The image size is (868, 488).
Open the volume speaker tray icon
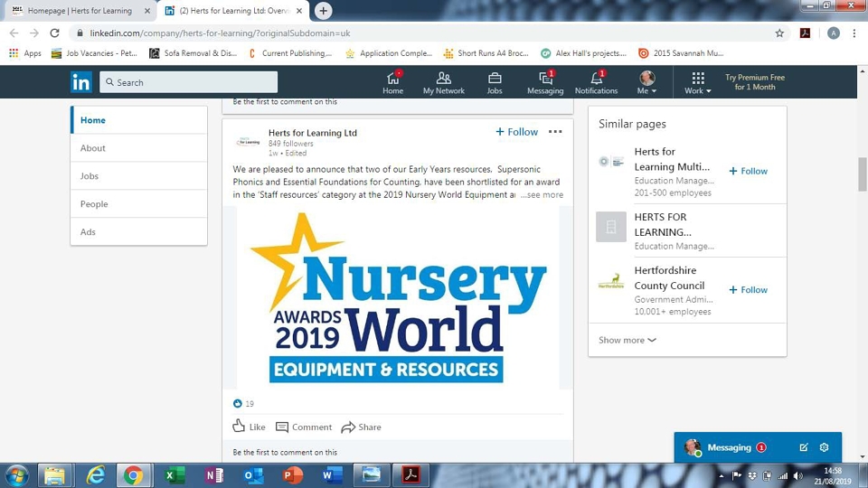(x=797, y=476)
